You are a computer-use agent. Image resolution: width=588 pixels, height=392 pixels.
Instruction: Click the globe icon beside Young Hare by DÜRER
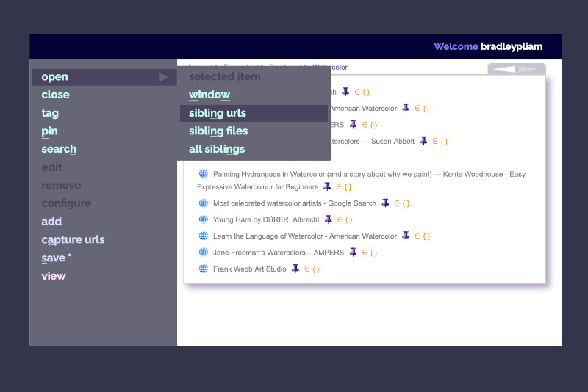click(x=204, y=219)
